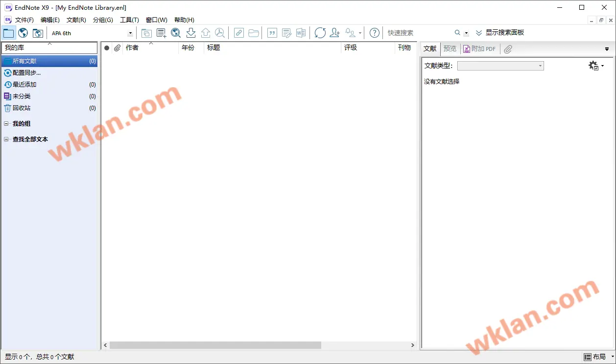Click the Format Bibliography icon

[287, 33]
